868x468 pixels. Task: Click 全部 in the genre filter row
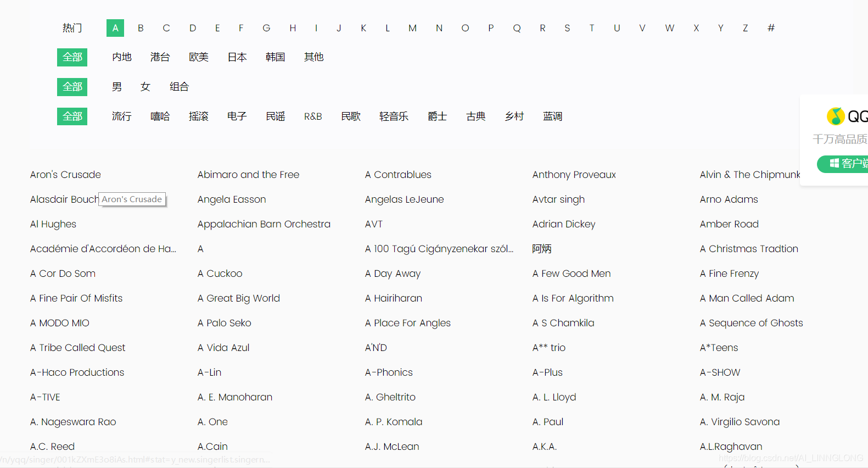point(72,116)
